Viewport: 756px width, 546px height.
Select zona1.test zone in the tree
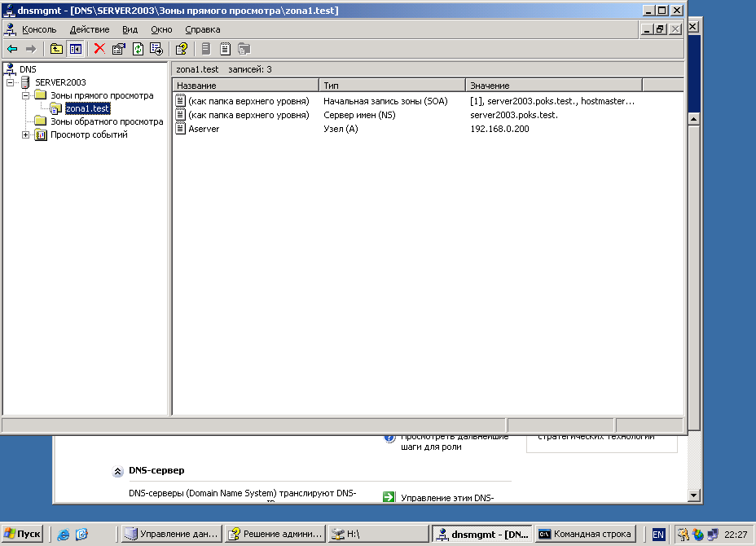(x=88, y=108)
